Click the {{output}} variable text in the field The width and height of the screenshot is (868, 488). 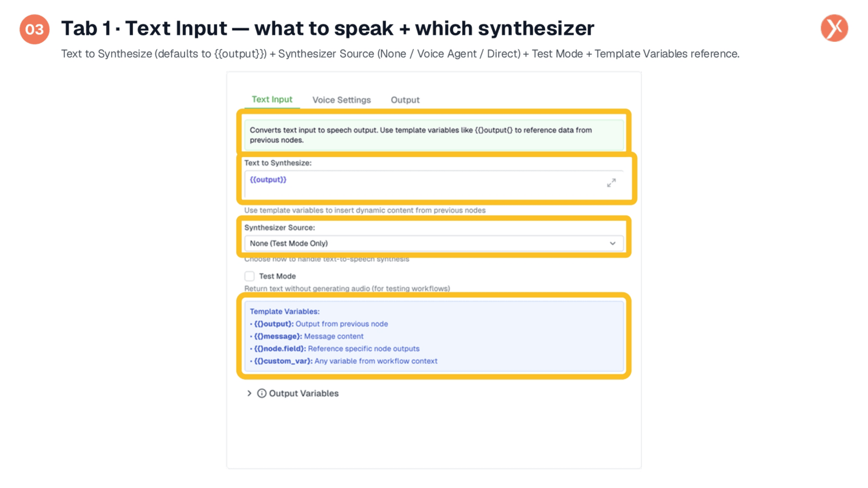(268, 179)
